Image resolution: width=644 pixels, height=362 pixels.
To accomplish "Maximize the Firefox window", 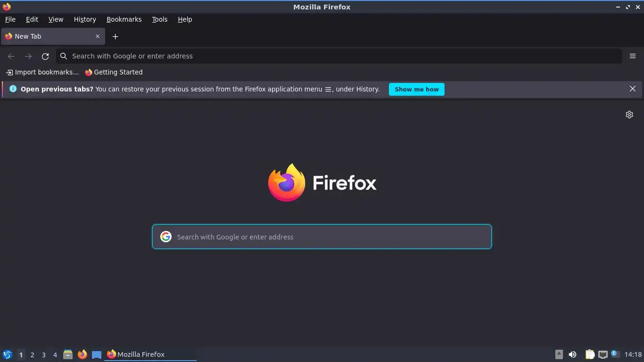I will coord(628,7).
